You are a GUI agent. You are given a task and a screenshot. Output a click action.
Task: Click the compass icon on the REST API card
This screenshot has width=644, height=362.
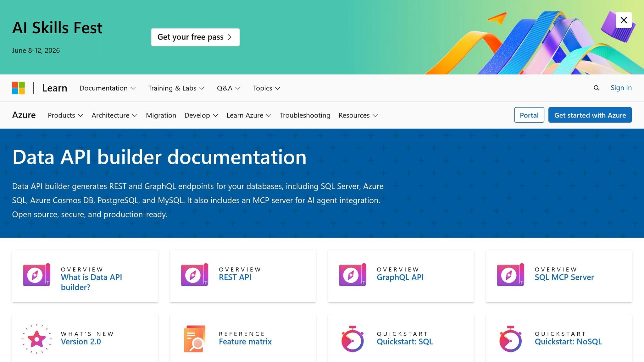(x=195, y=275)
